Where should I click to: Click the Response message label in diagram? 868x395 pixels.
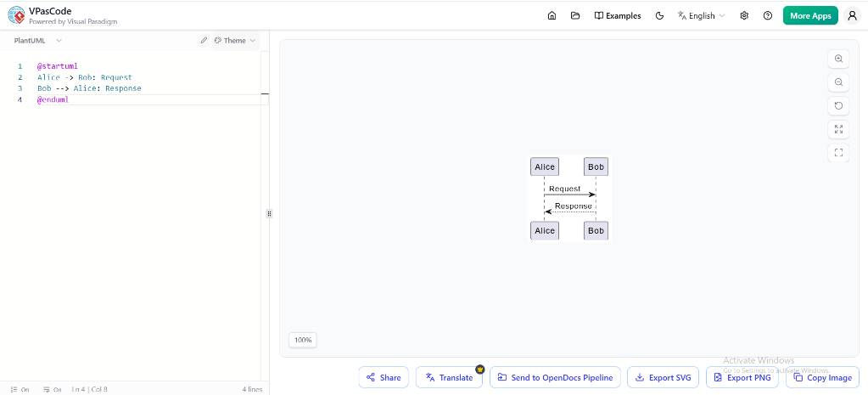573,206
